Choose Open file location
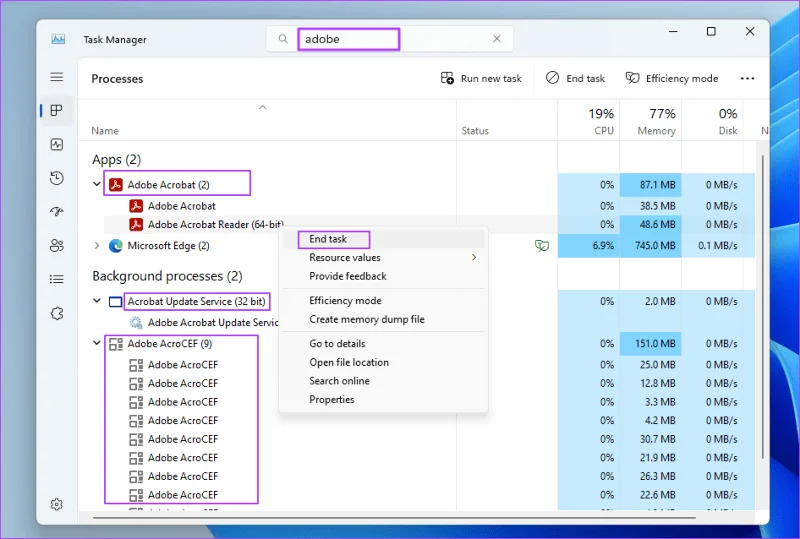This screenshot has height=539, width=800. point(383,362)
